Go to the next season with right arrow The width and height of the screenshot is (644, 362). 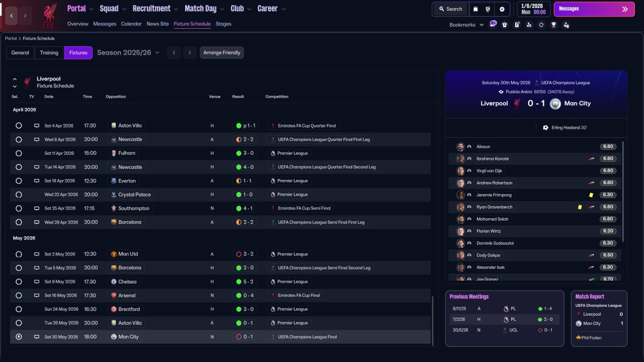coord(190,53)
